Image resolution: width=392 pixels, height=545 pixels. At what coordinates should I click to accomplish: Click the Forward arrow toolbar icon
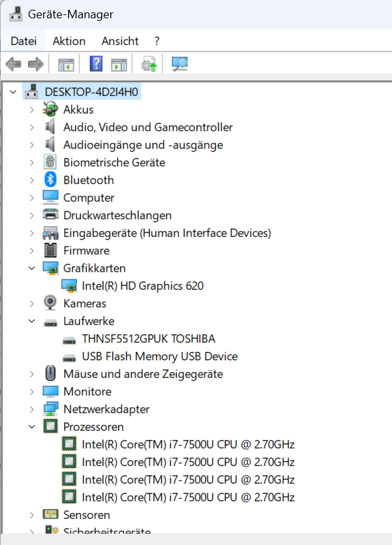tap(36, 65)
